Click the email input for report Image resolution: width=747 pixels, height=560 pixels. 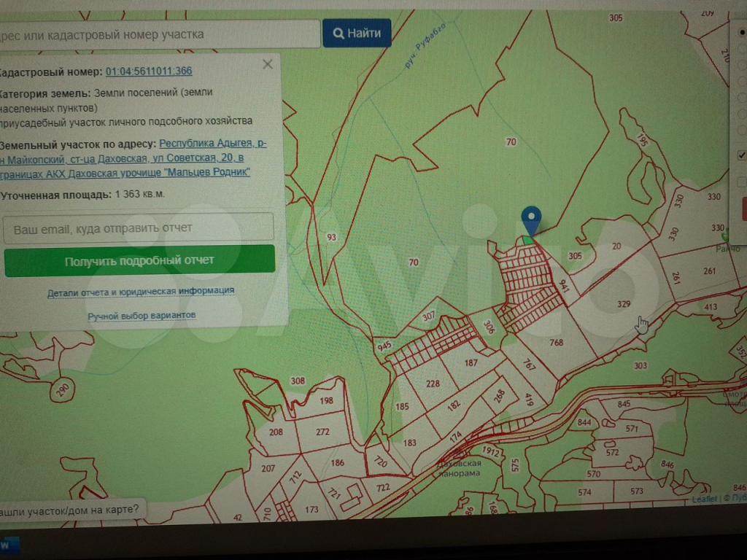point(139,227)
